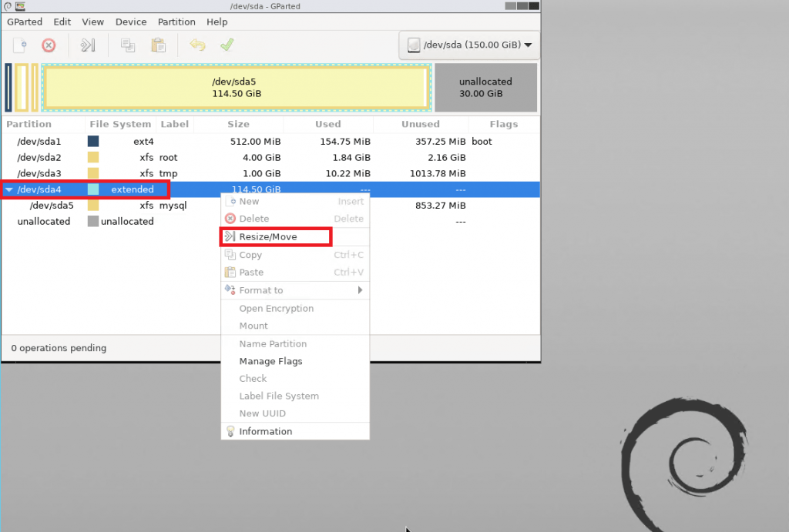
Task: Click the Paste partition toolbar icon
Action: point(159,45)
